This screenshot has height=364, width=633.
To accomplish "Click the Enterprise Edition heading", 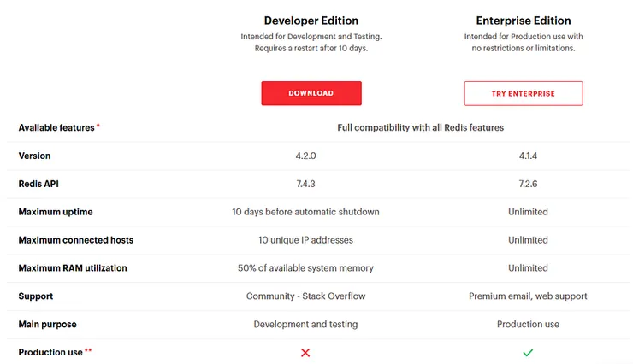I will point(523,21).
